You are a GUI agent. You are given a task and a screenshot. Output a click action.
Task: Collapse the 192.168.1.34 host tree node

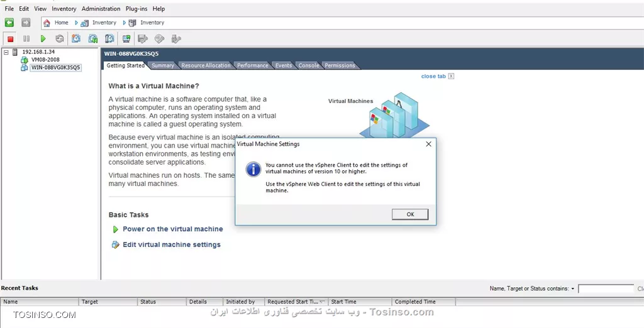[6, 52]
